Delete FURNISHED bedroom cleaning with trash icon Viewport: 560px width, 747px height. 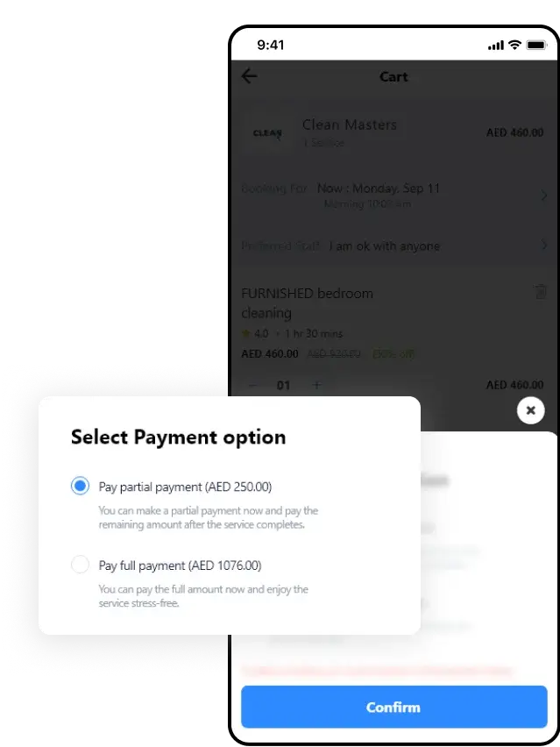pos(541,292)
